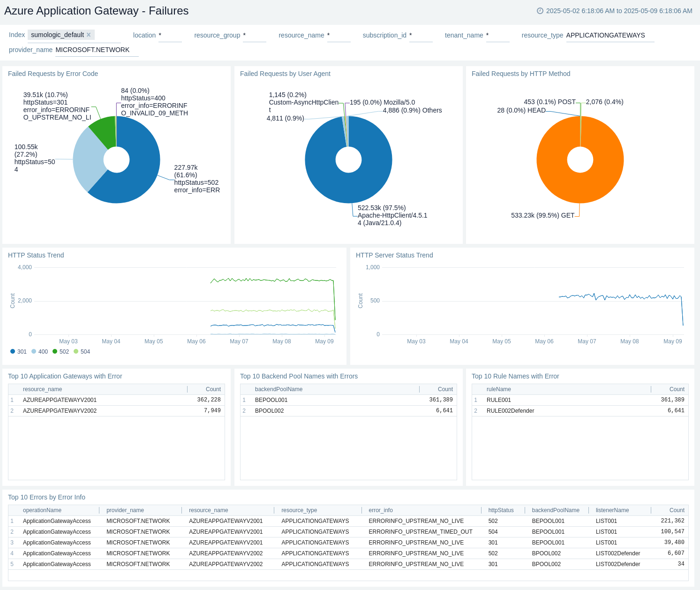
Task: Click the count value 100,547
Action: point(672,532)
